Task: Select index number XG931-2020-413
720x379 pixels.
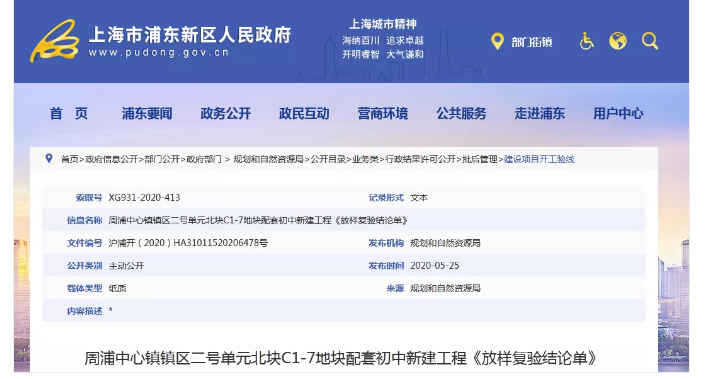Action: click(x=144, y=198)
